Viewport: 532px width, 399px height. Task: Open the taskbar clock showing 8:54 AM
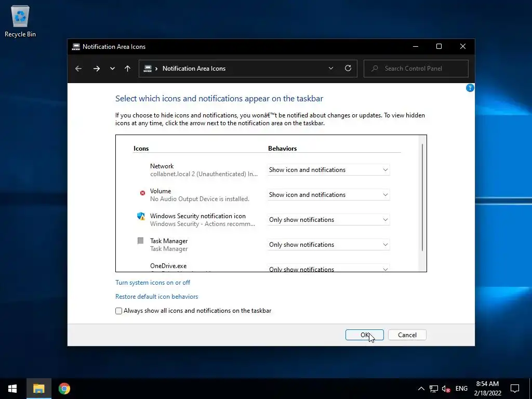(487, 389)
